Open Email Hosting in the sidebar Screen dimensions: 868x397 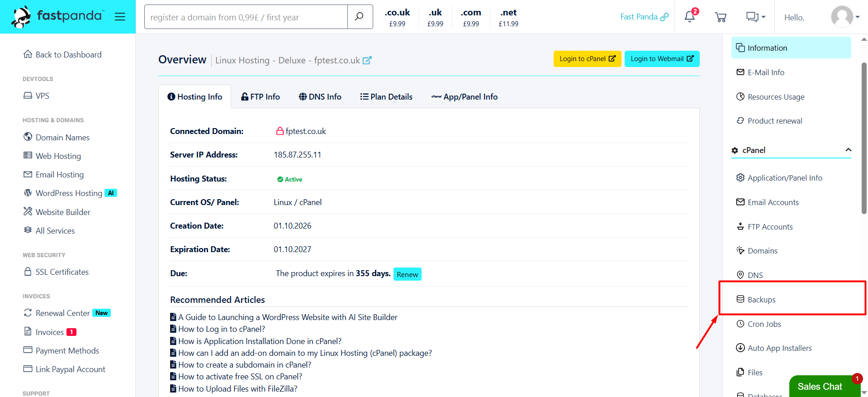[53, 175]
